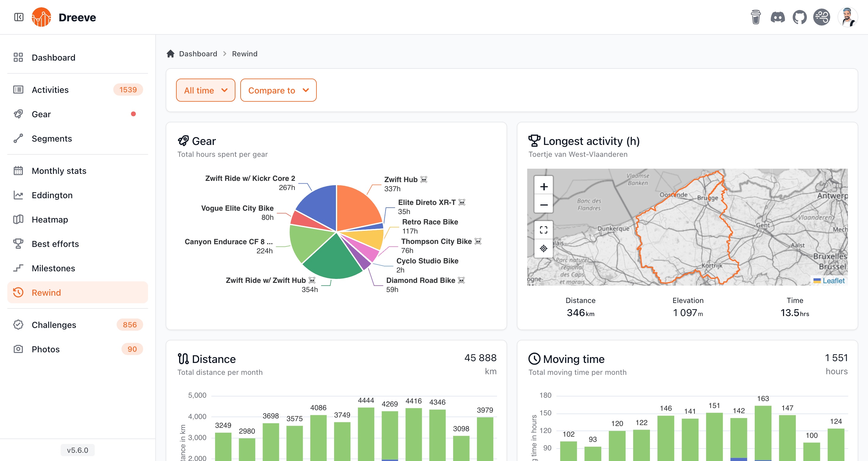Select Rewind in sidebar
The width and height of the screenshot is (868, 461).
point(77,293)
